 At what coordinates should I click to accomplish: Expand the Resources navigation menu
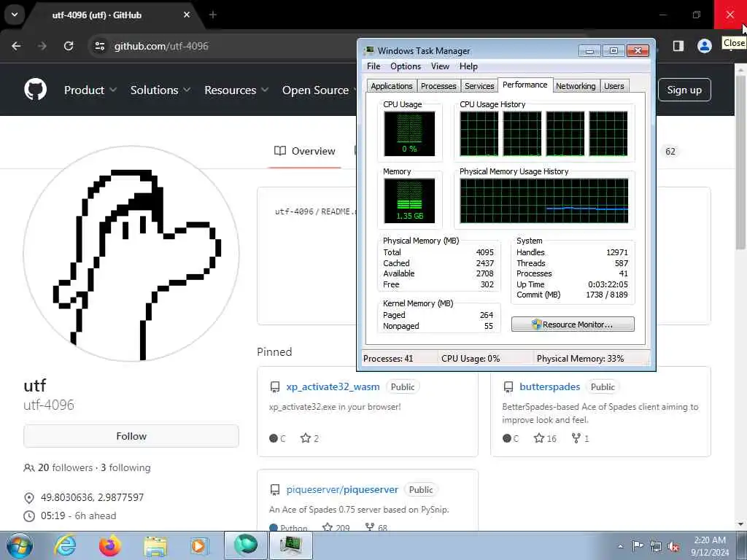(236, 90)
